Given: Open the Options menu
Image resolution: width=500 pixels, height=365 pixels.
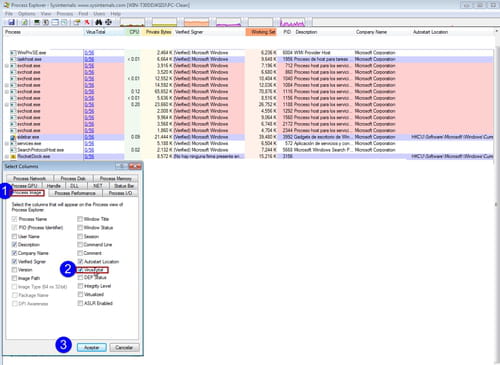Looking at the screenshot, I should [x=27, y=14].
